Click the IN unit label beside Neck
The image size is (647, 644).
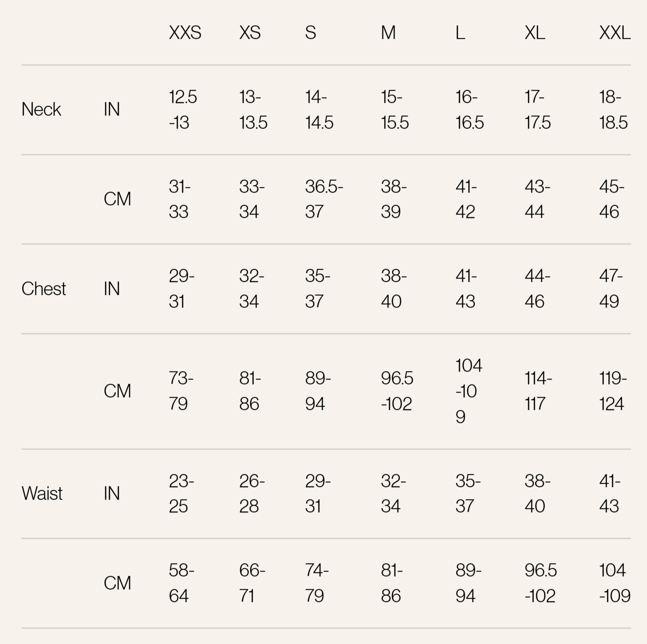112,109
